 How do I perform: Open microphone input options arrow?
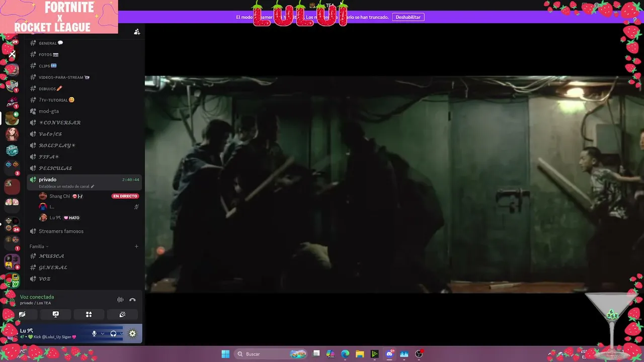[102, 333]
